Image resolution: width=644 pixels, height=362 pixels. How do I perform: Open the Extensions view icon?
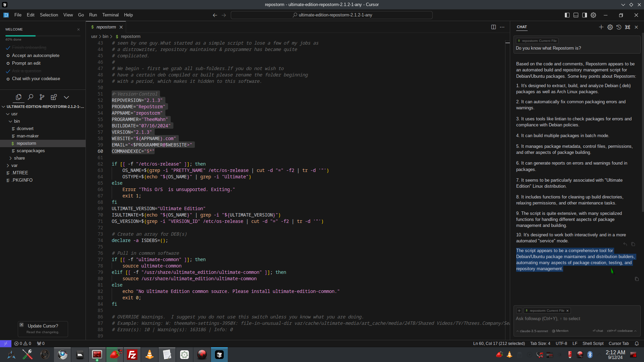54,97
